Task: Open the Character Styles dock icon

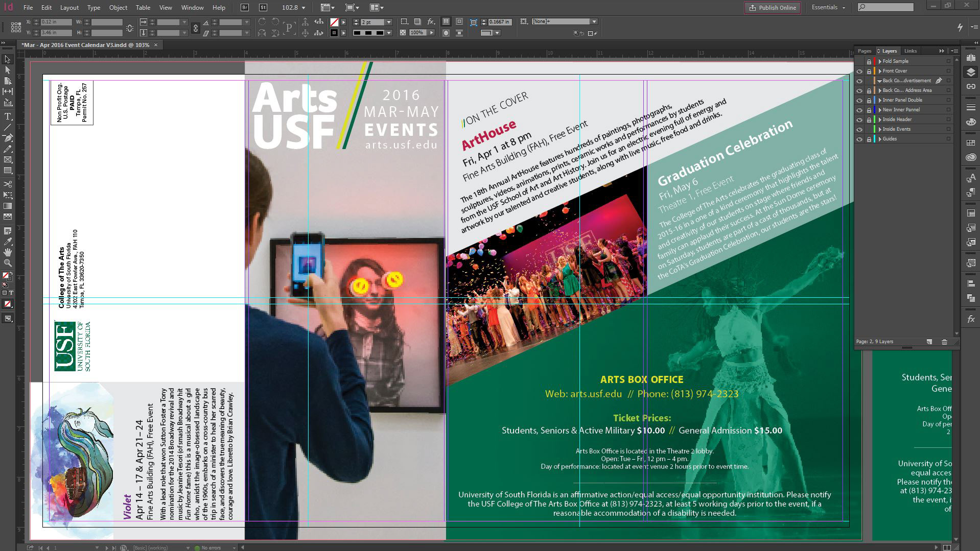Action: tap(971, 177)
